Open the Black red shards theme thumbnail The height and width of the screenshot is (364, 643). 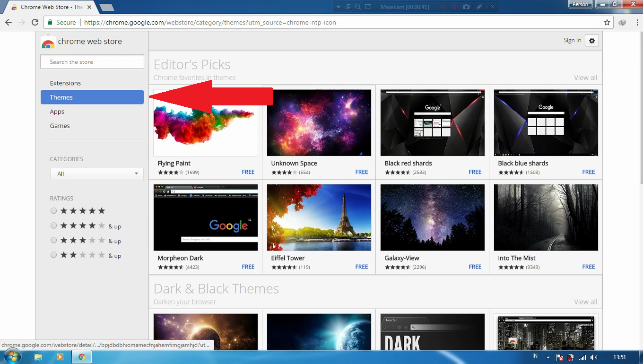click(433, 123)
